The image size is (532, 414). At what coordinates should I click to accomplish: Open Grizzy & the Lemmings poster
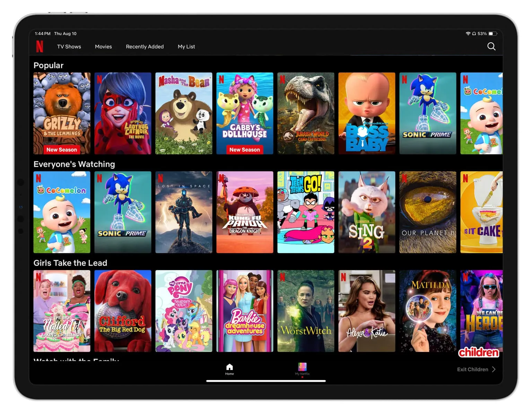[62, 113]
